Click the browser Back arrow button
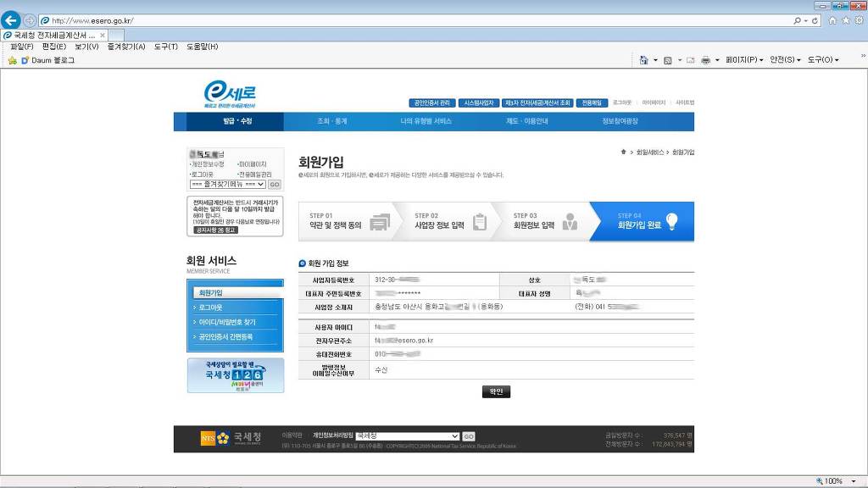 (x=11, y=20)
